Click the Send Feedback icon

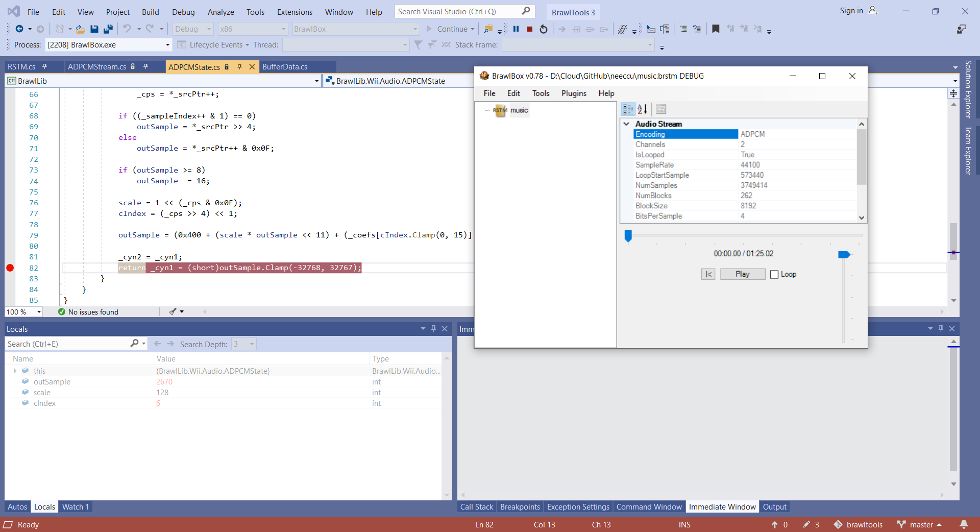click(x=961, y=29)
